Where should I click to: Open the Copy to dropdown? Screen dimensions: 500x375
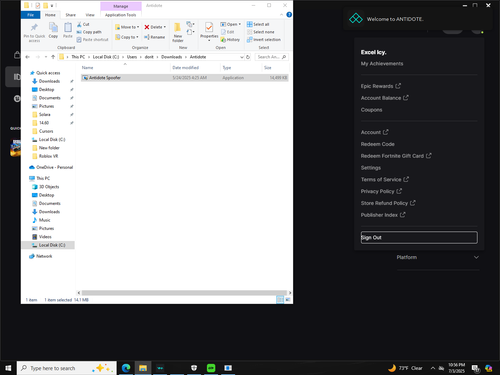[127, 37]
